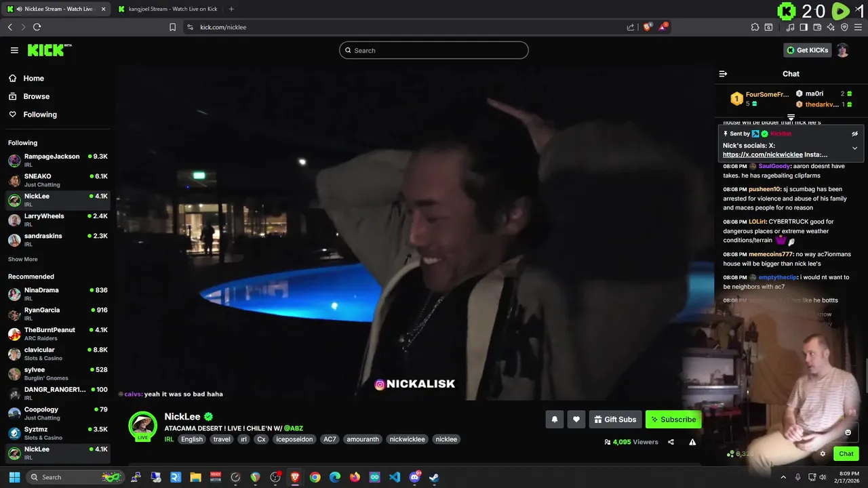Viewport: 868px width, 488px height.
Task: Open LarryWheels channel in the sidebar
Action: pos(58,220)
